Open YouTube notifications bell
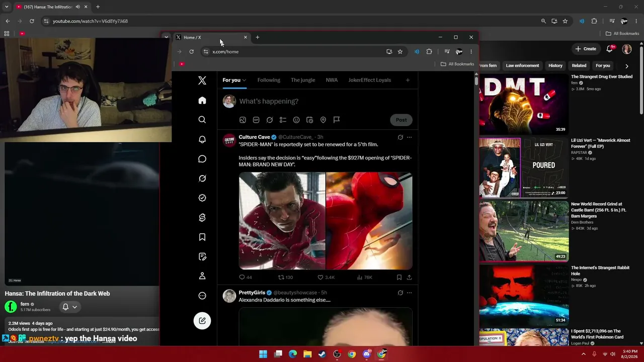The width and height of the screenshot is (644, 362). tap(610, 49)
